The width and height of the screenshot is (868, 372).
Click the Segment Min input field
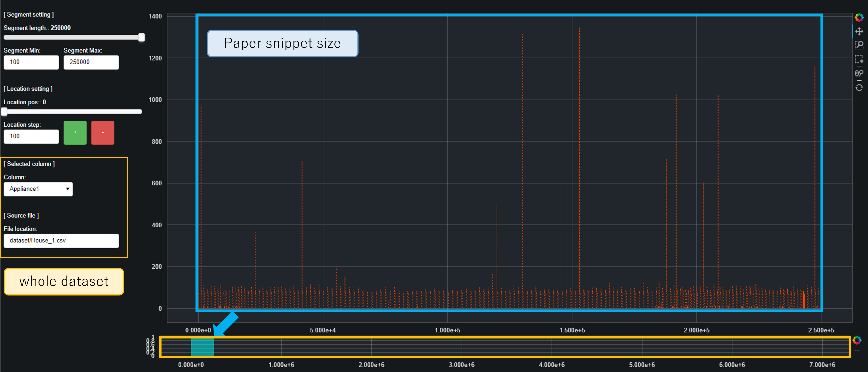pyautogui.click(x=31, y=62)
